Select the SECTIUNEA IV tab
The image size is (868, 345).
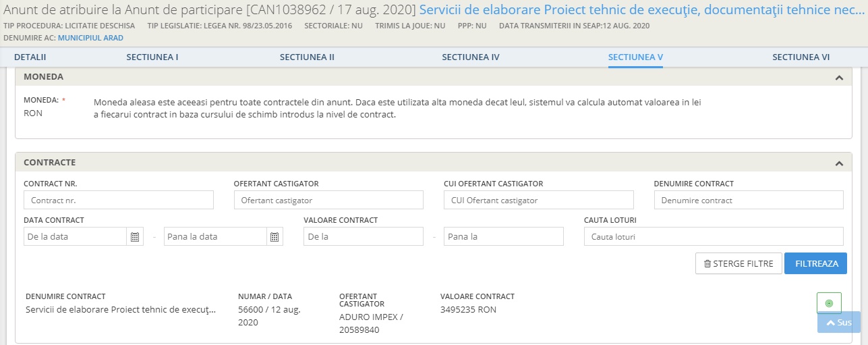(x=471, y=57)
